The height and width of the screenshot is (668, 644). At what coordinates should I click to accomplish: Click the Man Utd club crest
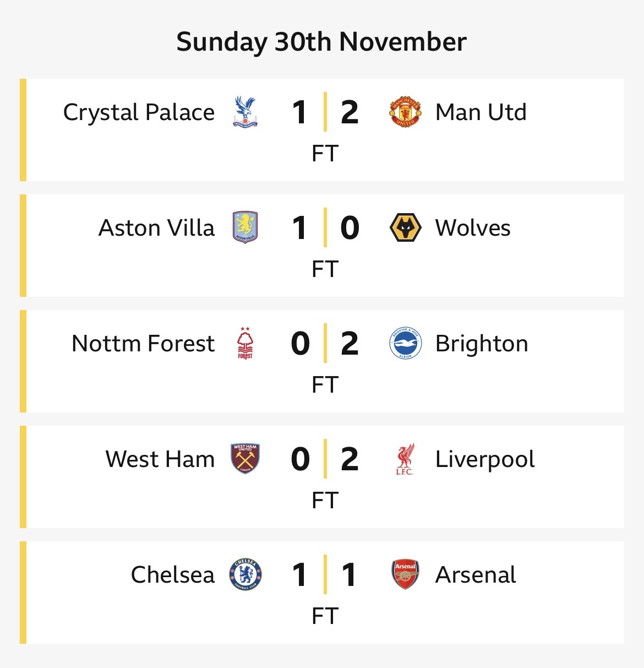pyautogui.click(x=405, y=112)
